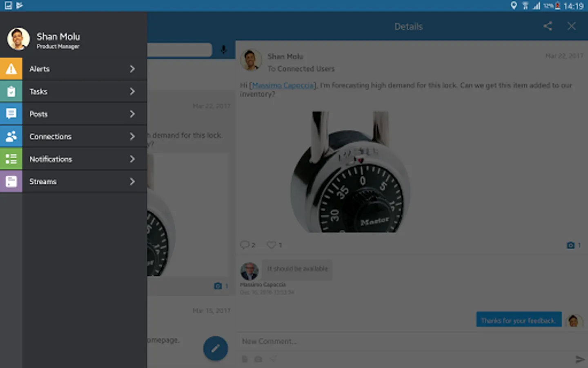Select the Posts menu item

(x=73, y=114)
